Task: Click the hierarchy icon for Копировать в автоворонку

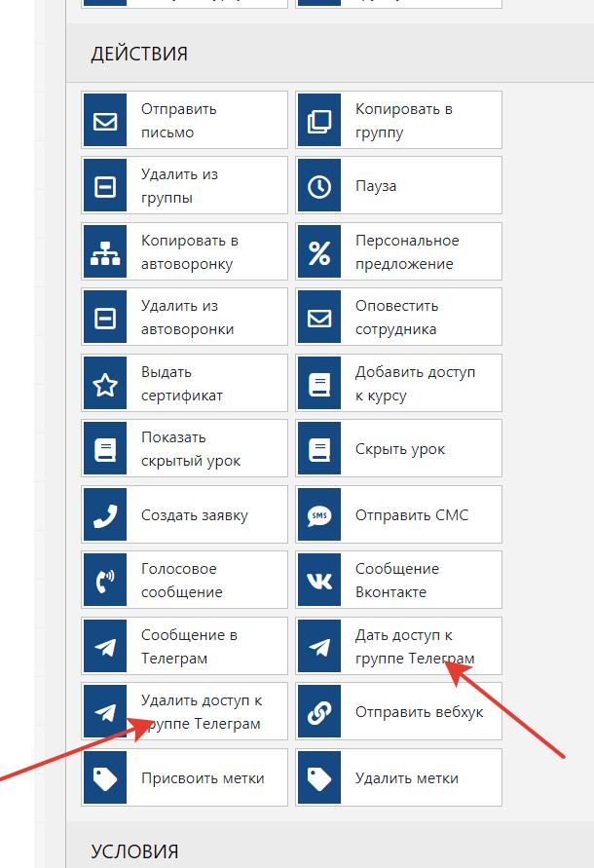Action: coord(105,252)
